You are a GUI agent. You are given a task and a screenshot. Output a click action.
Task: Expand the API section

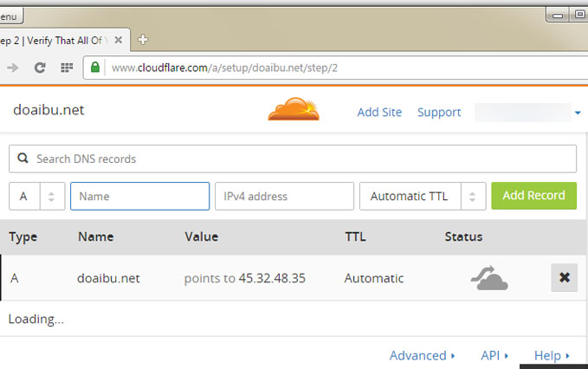tap(494, 355)
